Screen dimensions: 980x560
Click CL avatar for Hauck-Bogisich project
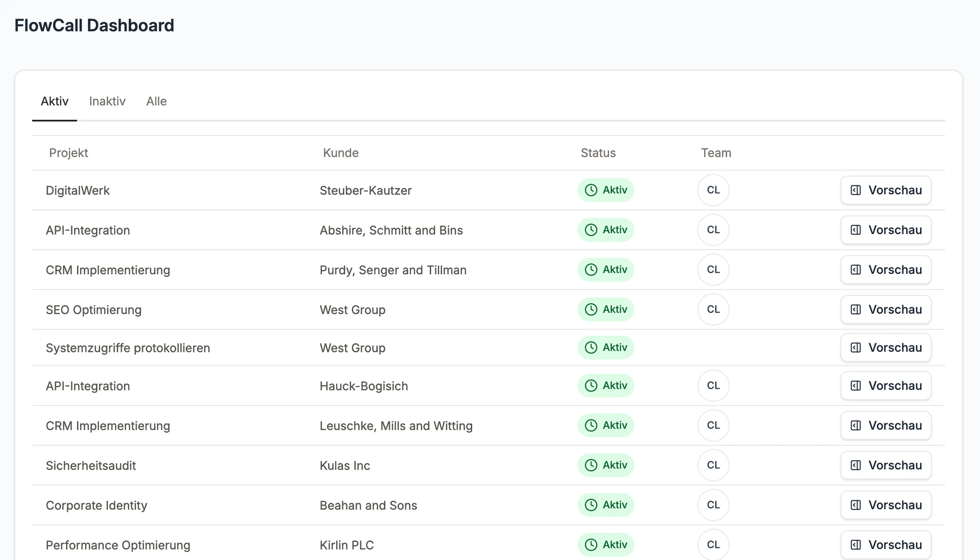pos(713,385)
